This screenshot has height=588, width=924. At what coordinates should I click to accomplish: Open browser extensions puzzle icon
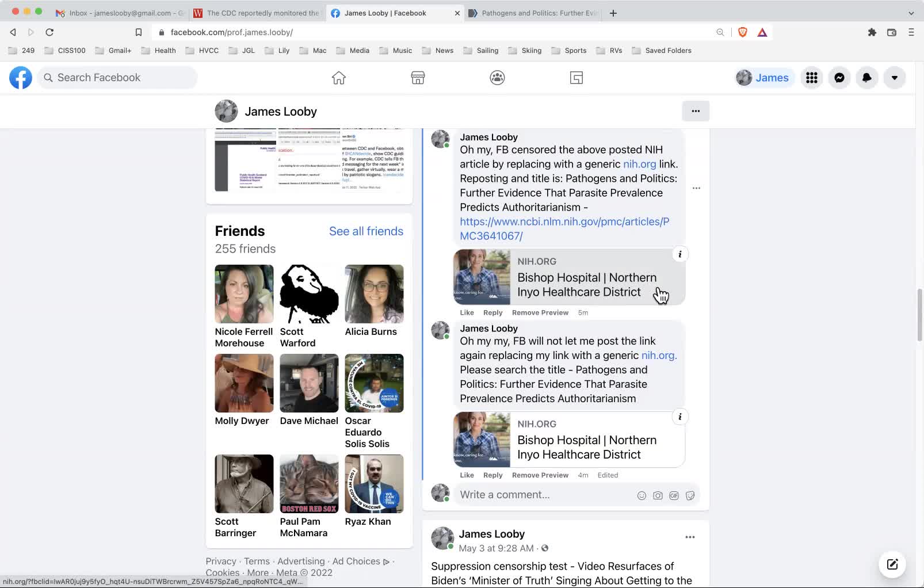872,32
